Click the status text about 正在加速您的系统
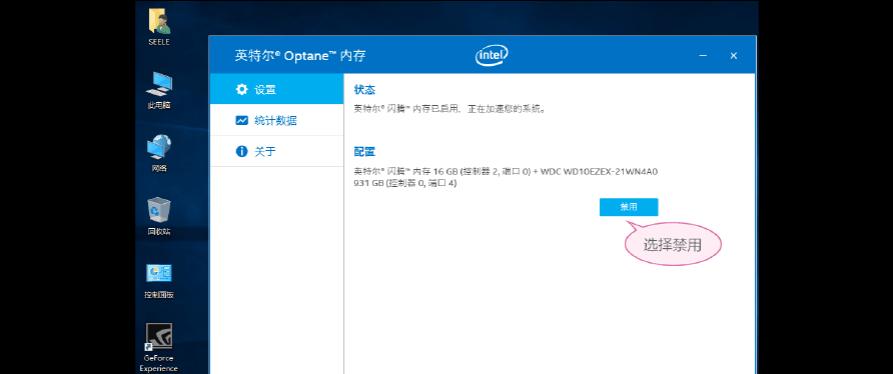The image size is (893, 374). pyautogui.click(x=450, y=108)
